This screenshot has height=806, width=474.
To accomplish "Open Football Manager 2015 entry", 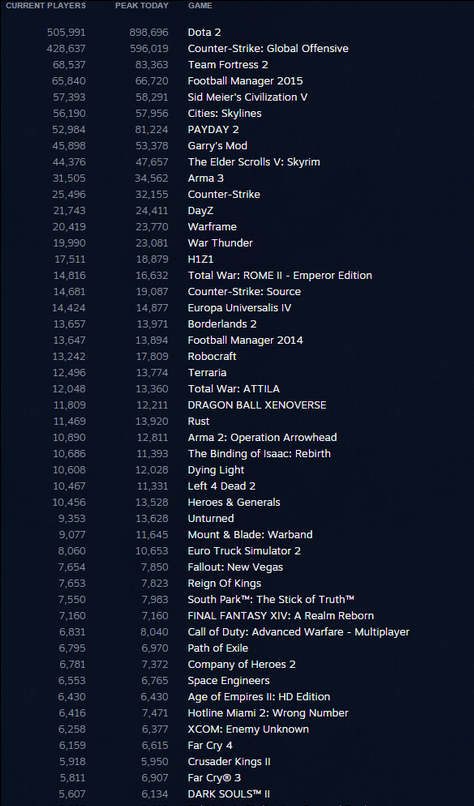I will click(x=245, y=81).
